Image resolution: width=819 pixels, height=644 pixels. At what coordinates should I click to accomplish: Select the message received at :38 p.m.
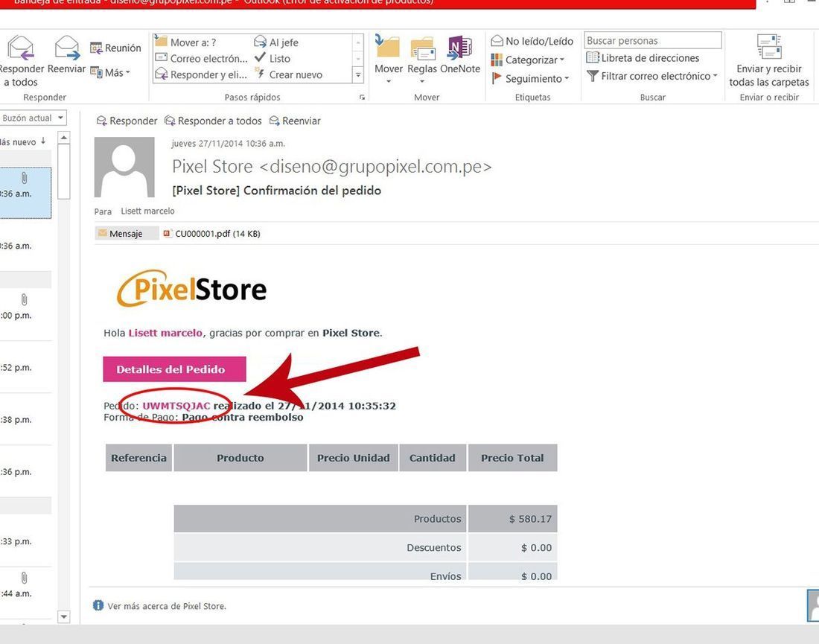tap(25, 419)
